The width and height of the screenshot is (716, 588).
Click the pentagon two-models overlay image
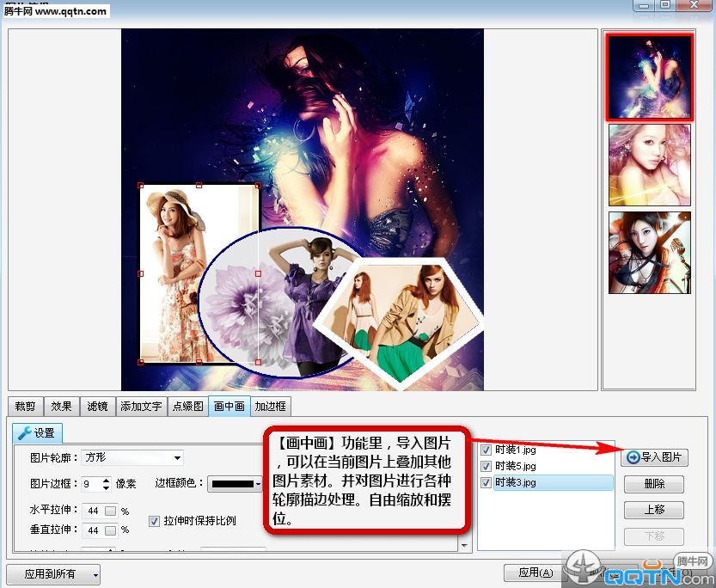click(x=398, y=322)
